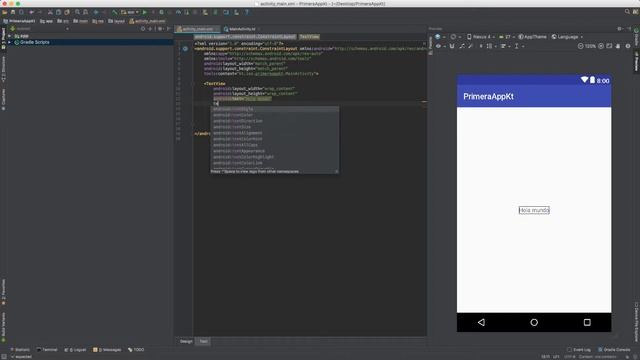
Task: Tap the Back button on phone preview
Action: pyautogui.click(x=481, y=322)
